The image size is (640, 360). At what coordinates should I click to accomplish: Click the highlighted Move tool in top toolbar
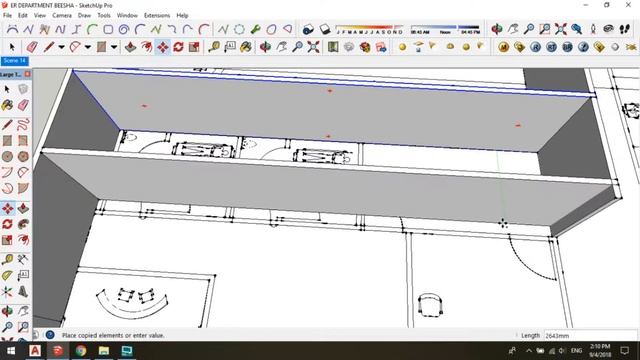[x=162, y=47]
